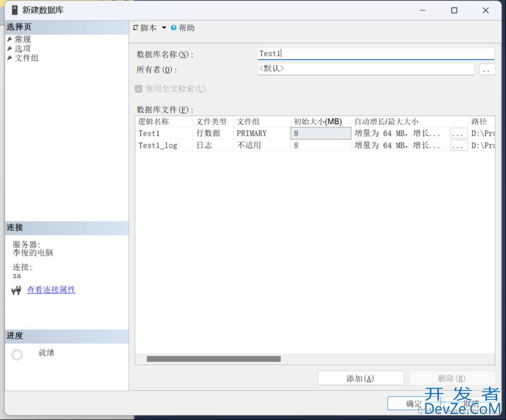Click path cell of Test1 row
Image resolution: width=506 pixels, height=420 pixels.
tap(481, 133)
